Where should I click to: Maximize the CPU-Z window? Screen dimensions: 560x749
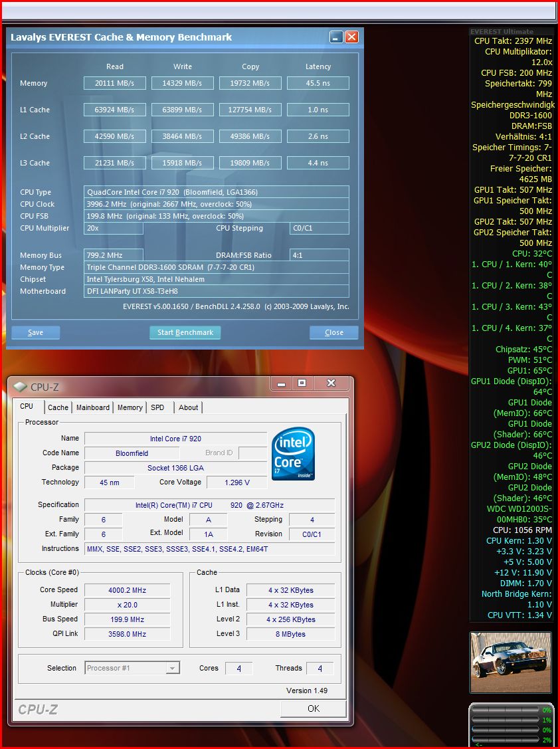302,383
